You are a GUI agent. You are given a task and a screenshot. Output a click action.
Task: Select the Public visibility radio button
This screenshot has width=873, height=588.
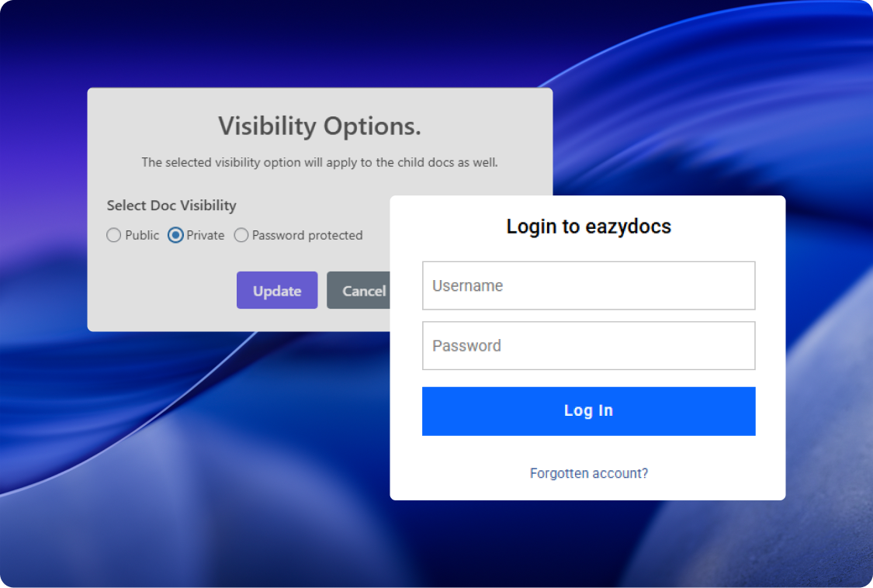114,235
